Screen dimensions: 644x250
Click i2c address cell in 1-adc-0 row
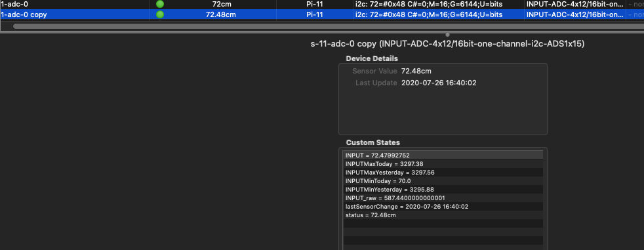point(429,5)
